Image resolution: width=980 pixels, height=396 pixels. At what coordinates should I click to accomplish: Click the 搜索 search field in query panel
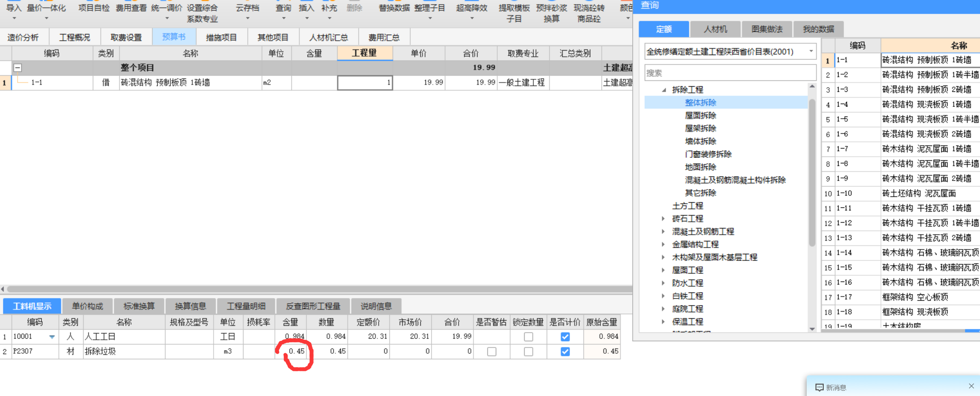coord(730,73)
